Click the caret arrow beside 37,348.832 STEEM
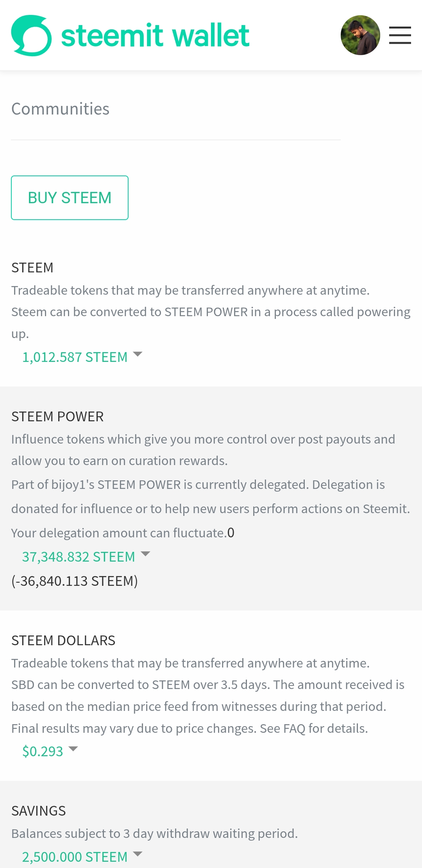The width and height of the screenshot is (422, 868). [x=145, y=554]
